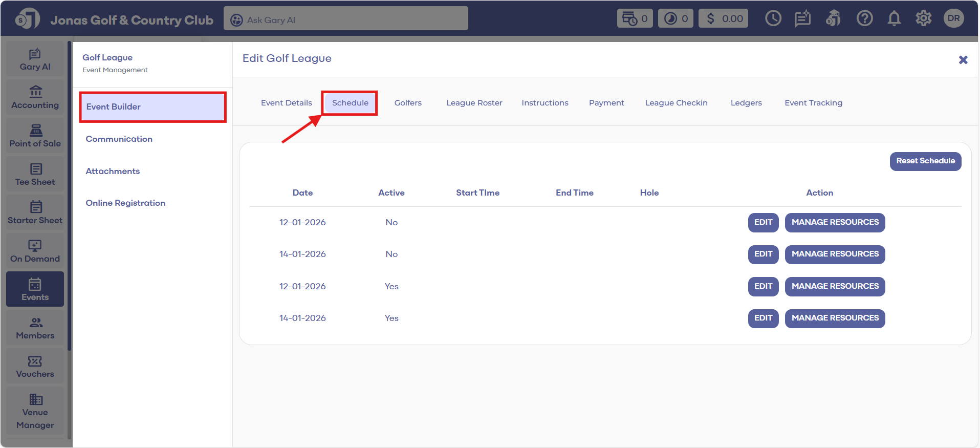Click the Ask Gary AI search field

point(346,19)
